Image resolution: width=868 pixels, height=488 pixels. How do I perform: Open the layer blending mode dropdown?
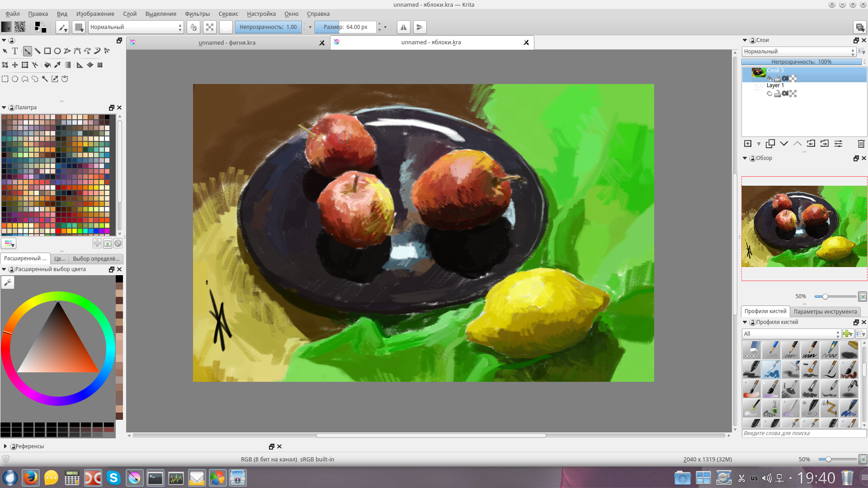click(x=799, y=52)
